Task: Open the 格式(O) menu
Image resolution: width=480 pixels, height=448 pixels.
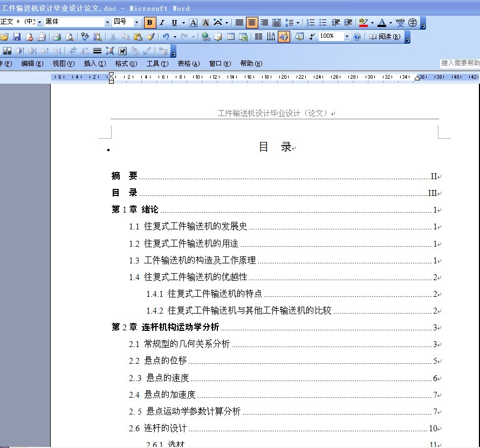Action: tap(126, 64)
